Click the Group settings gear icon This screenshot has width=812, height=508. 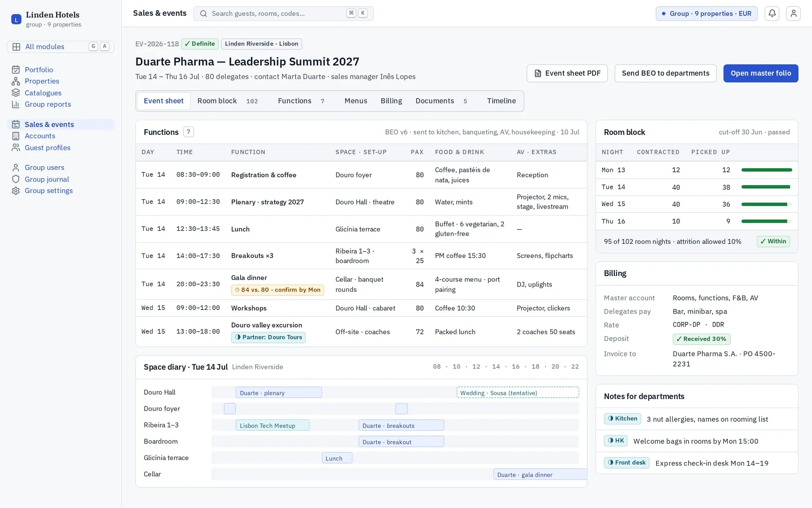(x=16, y=191)
